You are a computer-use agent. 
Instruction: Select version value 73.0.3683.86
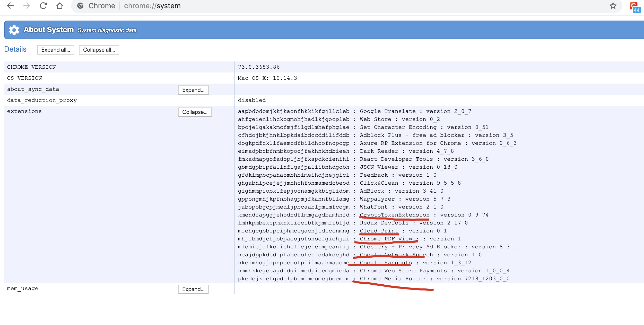(259, 67)
